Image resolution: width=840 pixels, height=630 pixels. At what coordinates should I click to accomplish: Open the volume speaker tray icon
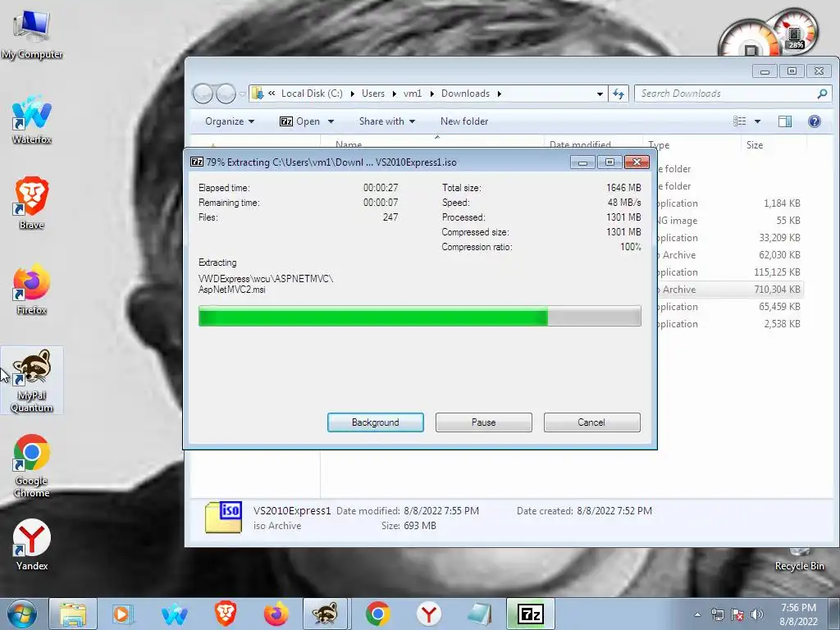coord(756,614)
